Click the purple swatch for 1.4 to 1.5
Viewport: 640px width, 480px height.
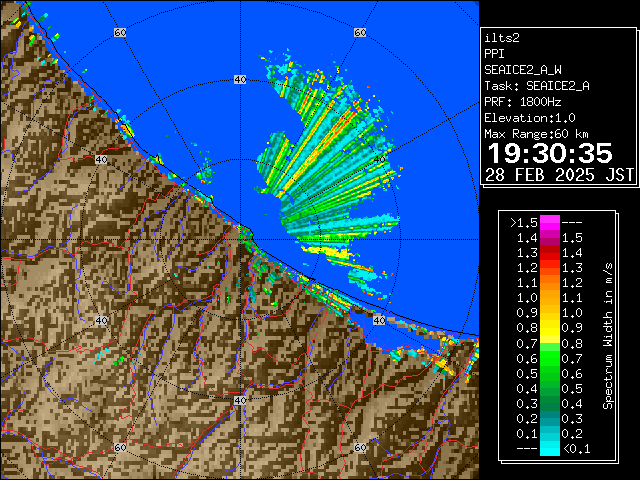point(550,238)
